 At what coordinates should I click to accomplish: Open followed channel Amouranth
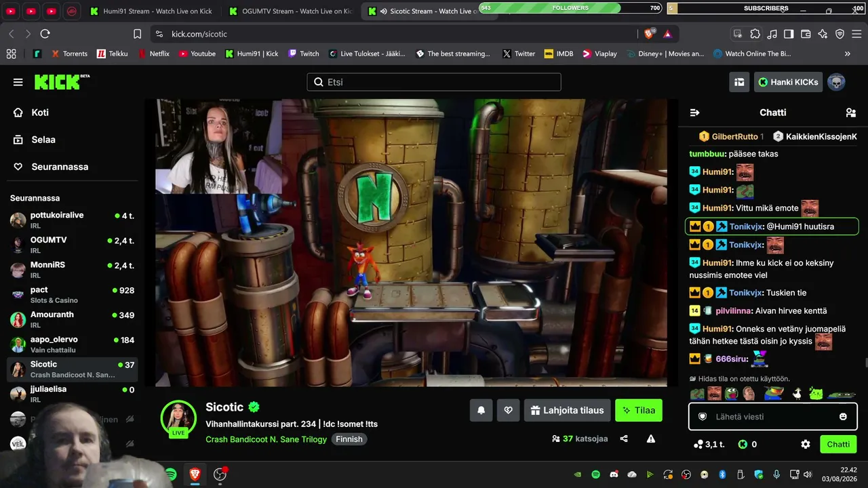tap(73, 319)
